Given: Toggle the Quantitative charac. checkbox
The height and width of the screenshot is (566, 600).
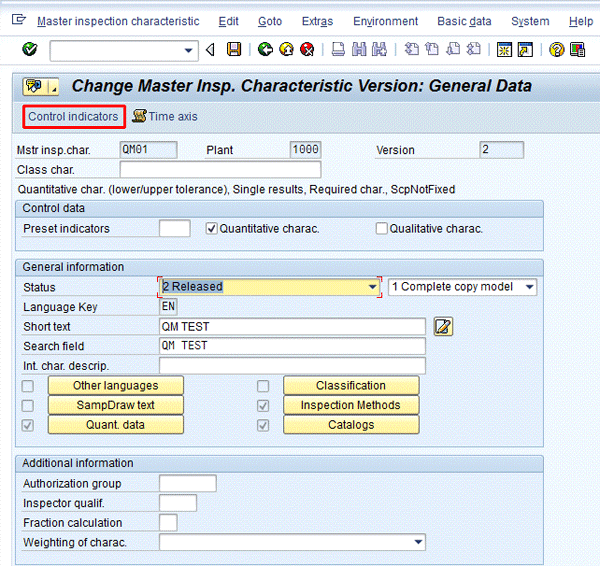Looking at the screenshot, I should pyautogui.click(x=212, y=229).
